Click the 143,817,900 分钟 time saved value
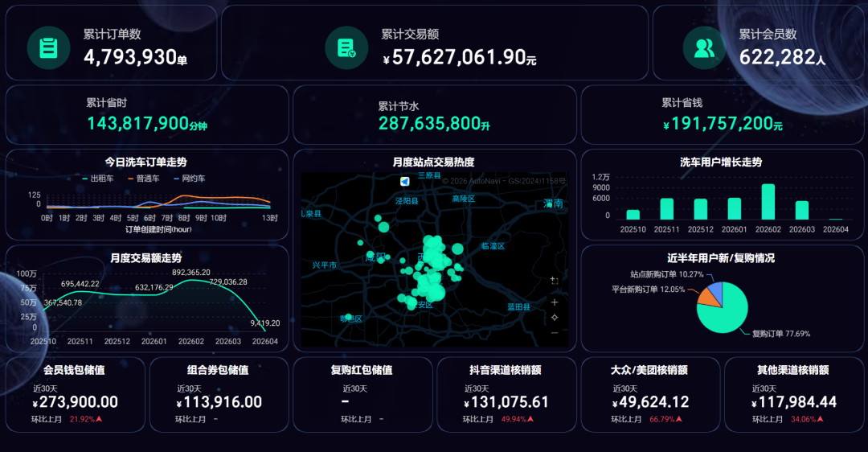The width and height of the screenshot is (868, 452). coord(147,123)
